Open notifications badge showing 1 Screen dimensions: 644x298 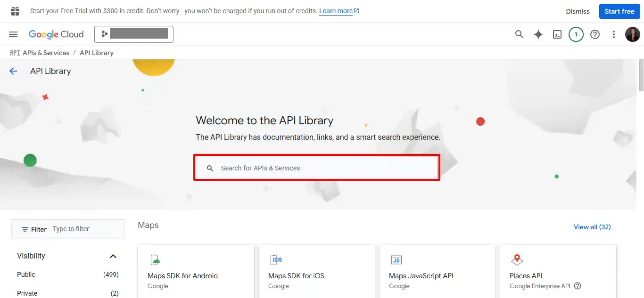[x=576, y=34]
